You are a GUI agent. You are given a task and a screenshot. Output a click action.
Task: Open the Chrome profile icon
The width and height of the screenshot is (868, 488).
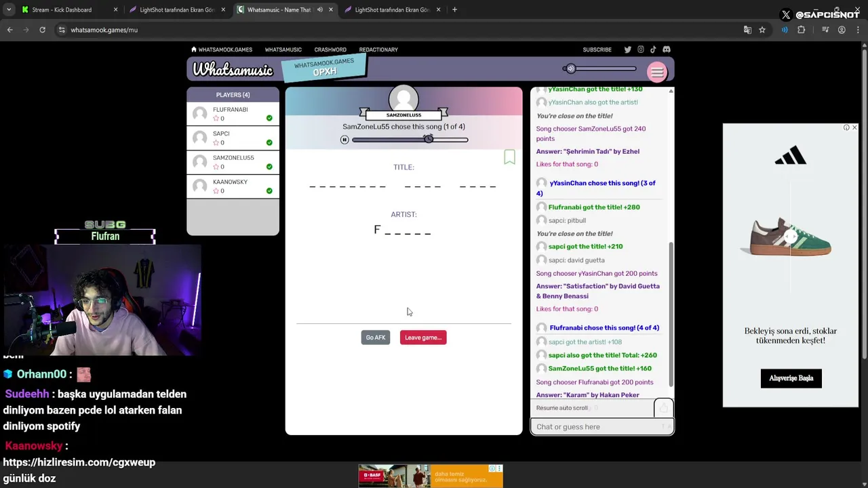pyautogui.click(x=842, y=30)
